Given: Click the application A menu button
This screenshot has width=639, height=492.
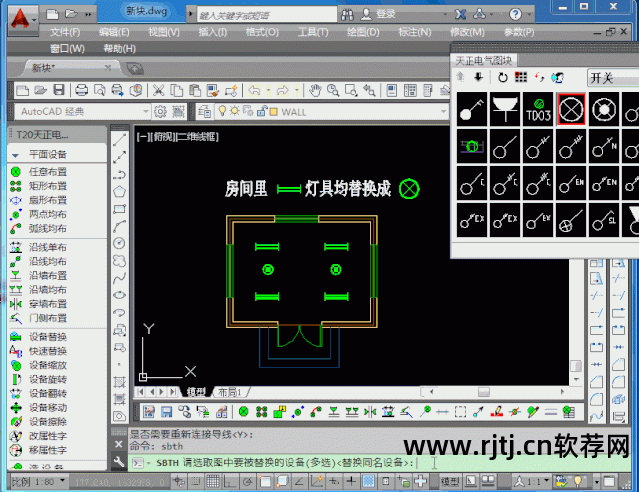Looking at the screenshot, I should point(22,20).
